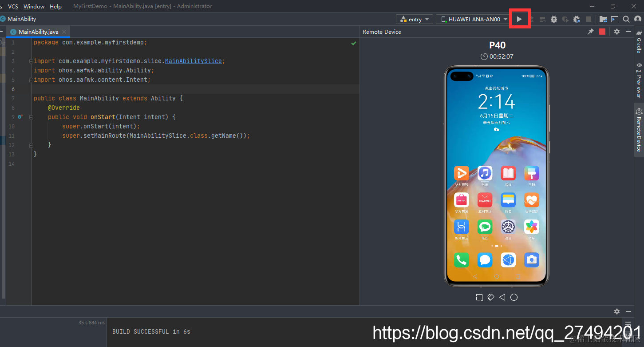Open the Huawei Video app on phone

point(461,173)
